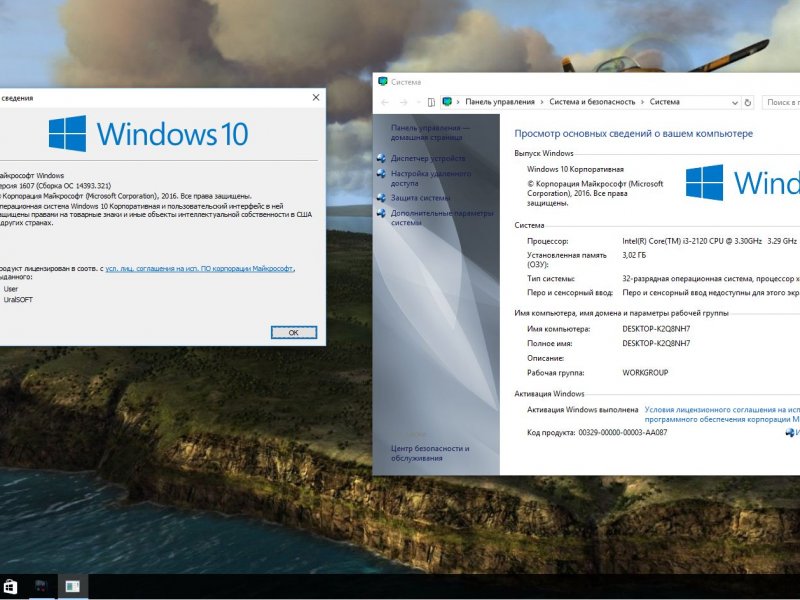Select product code 00329-00000-00003-AA087
This screenshot has height=600, width=800.
[622, 433]
